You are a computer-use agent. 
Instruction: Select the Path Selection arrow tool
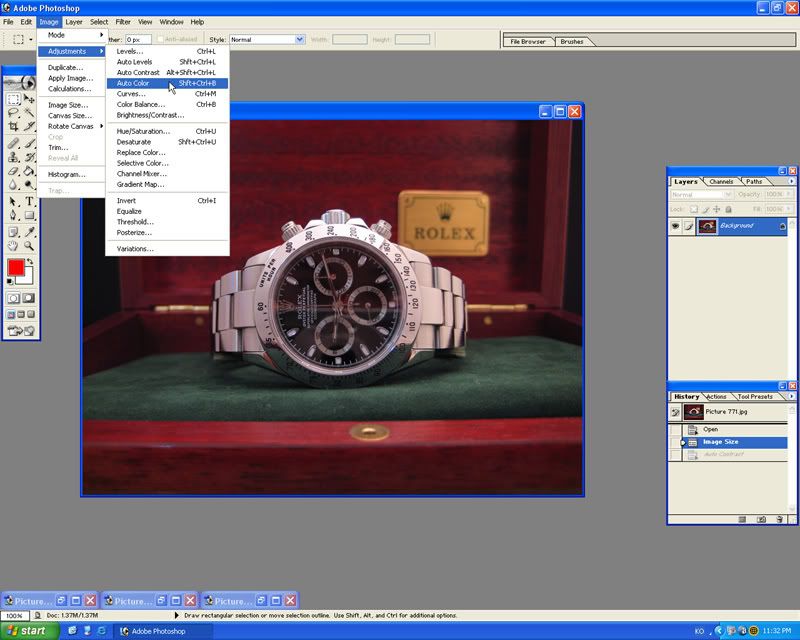pos(14,202)
